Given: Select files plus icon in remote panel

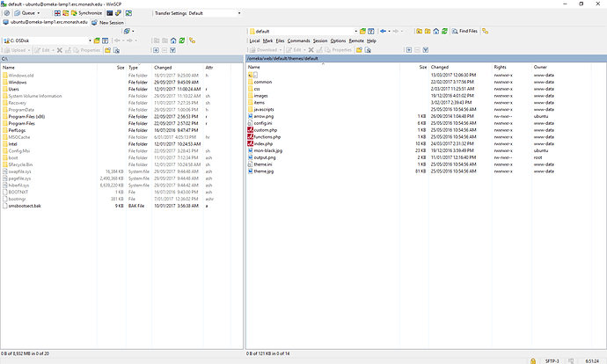Looking at the screenshot, I should 409,50.
